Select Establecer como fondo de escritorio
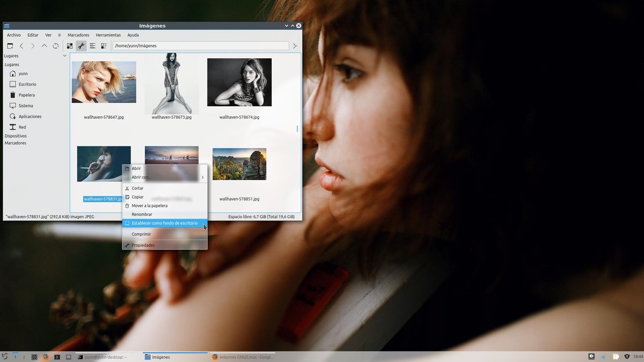 coord(165,223)
